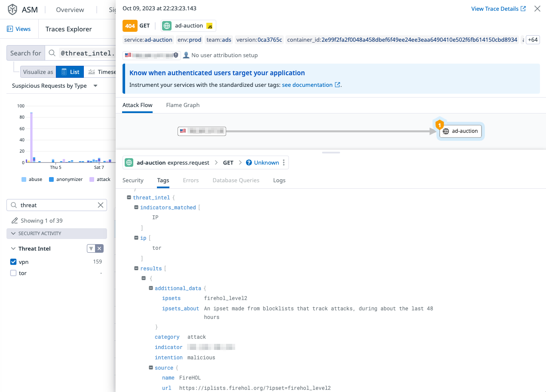Close the trace side panel
Image resolution: width=546 pixels, height=392 pixels.
[537, 9]
